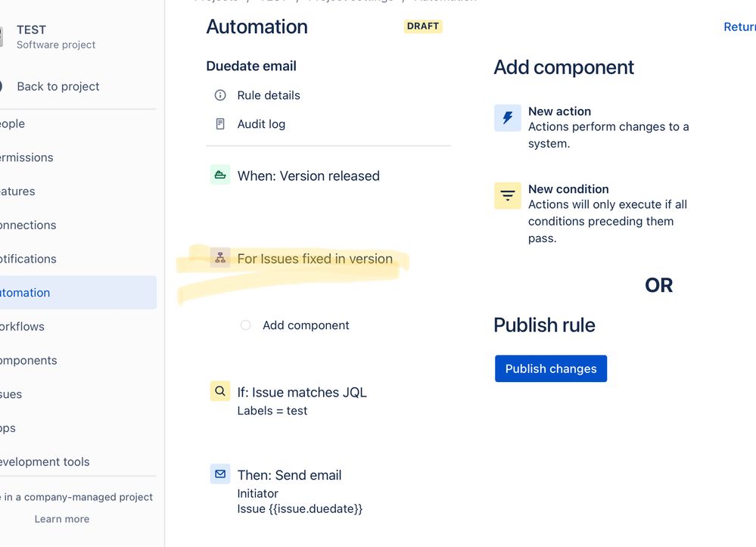The image size is (756, 547).
Task: Click the Rule details info icon
Action: tap(220, 95)
